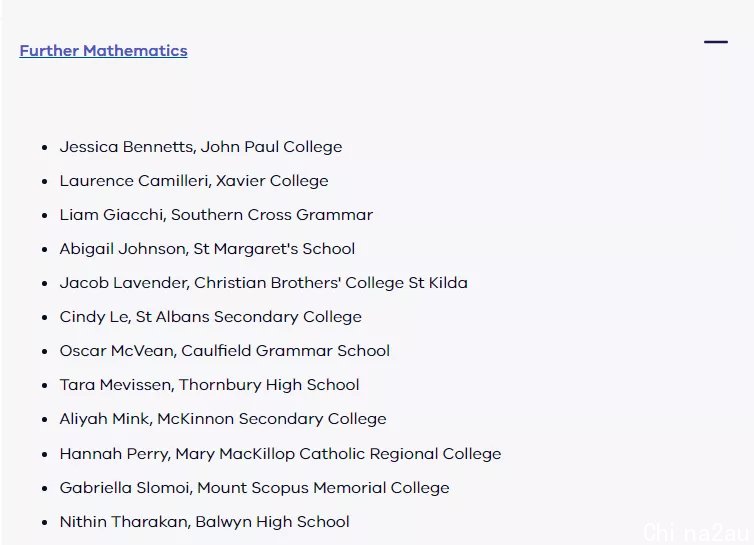Click Laurence Camilleri, Xavier College entry
This screenshot has height=545, width=754.
point(194,181)
